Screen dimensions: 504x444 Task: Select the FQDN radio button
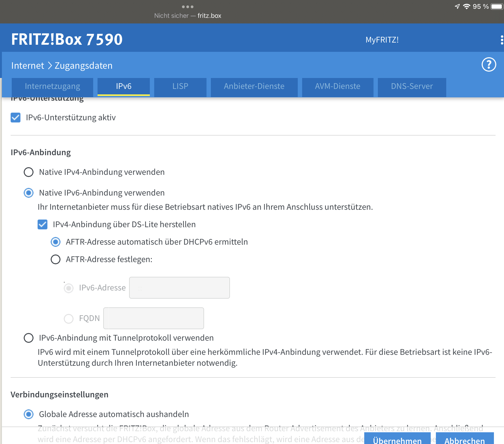pos(69,319)
